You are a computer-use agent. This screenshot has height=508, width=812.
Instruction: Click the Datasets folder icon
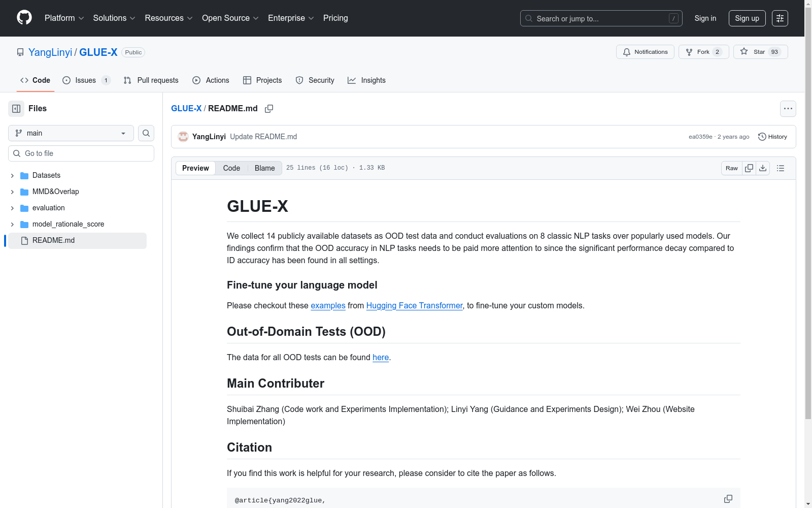point(24,176)
